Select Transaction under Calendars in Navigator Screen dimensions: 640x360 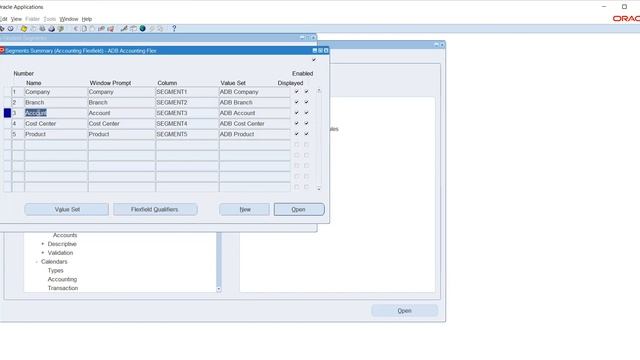62,288
